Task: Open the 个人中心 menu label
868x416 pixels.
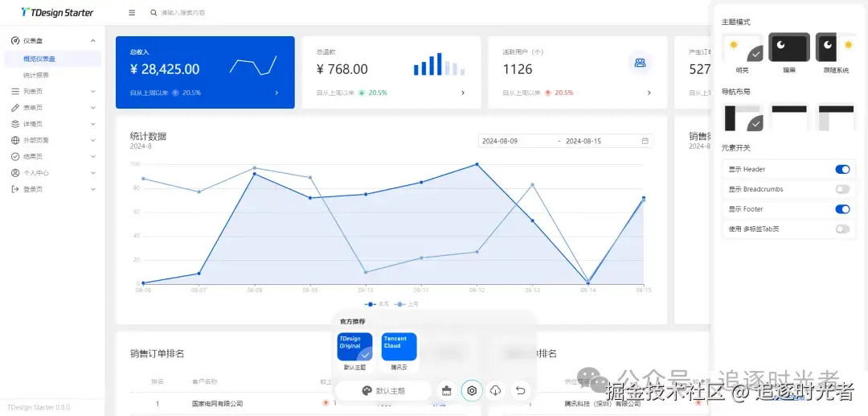Action: (x=36, y=173)
